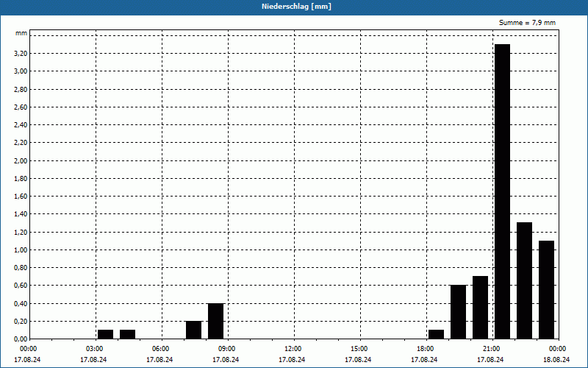Click the 0,20 mm bar after 07:00
Image resolution: width=588 pixels, height=368 pixels.
coord(193,330)
